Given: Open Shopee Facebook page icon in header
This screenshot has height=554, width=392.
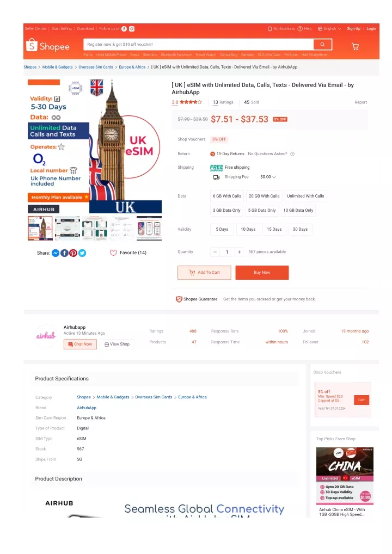Looking at the screenshot, I should tap(125, 29).
